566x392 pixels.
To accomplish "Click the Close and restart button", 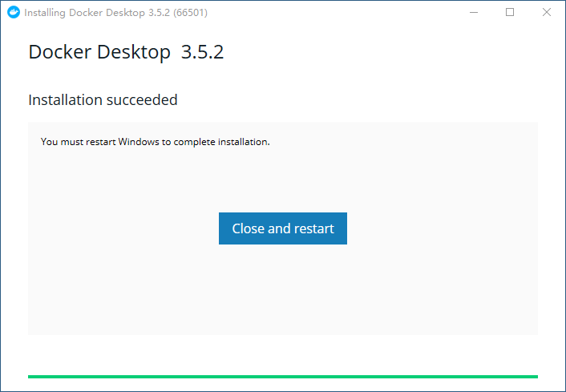I will click(x=283, y=228).
